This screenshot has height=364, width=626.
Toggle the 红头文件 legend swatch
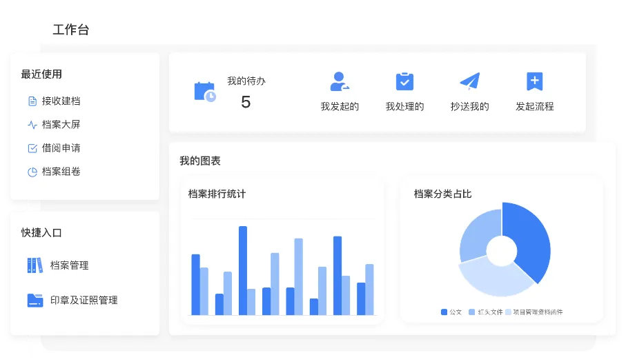tap(471, 312)
